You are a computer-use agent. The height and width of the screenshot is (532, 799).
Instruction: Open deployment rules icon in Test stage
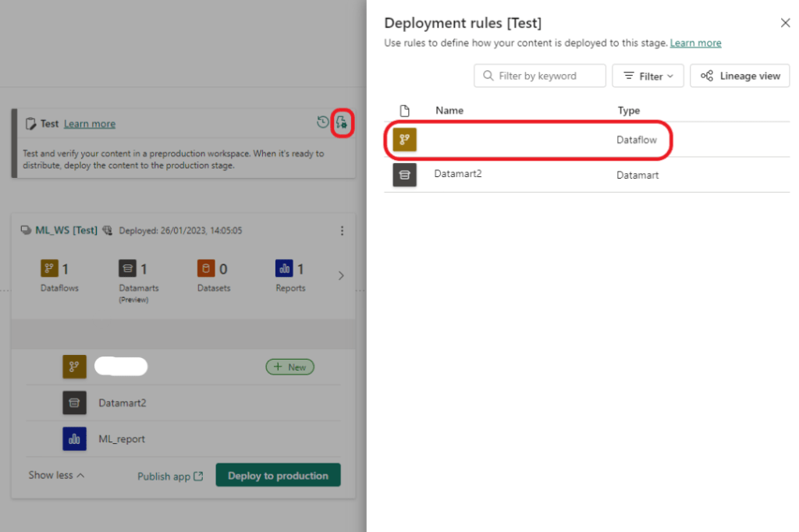(342, 122)
